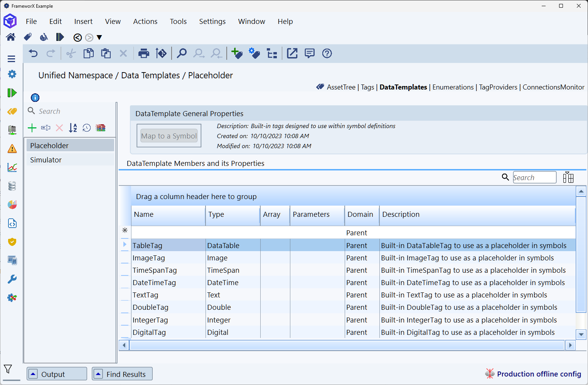Select the Simulator template in list
This screenshot has height=385, width=588.
click(x=46, y=160)
